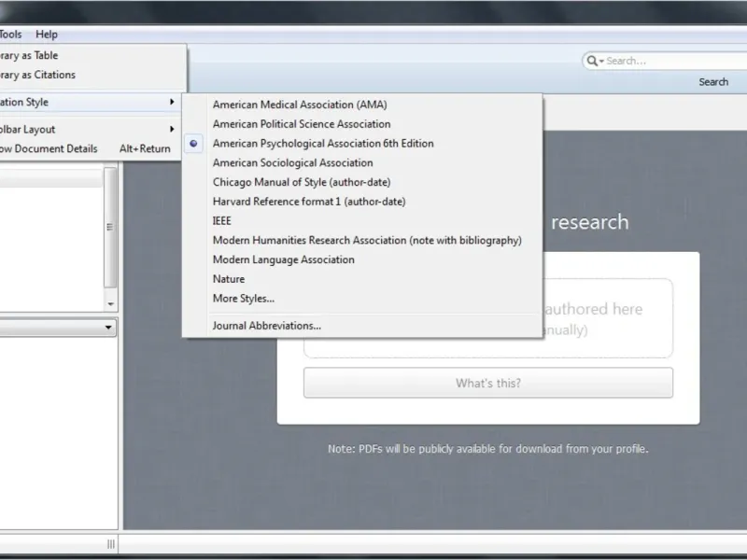Open the Tools menu
747x560 pixels.
click(10, 35)
